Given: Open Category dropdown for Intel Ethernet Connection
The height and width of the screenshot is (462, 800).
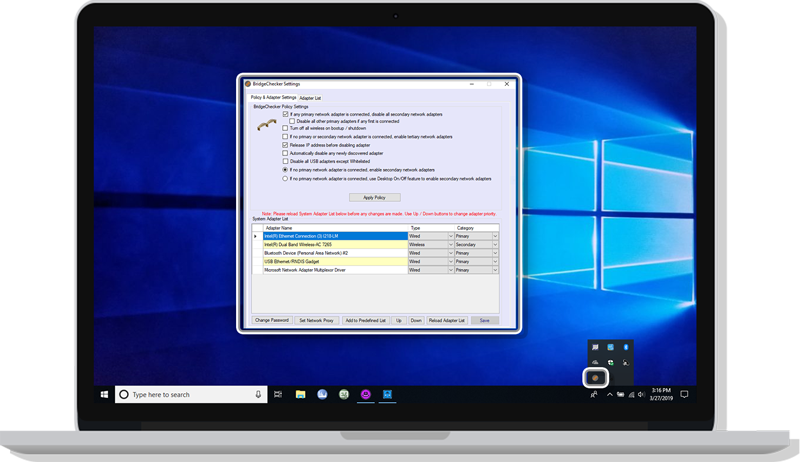Looking at the screenshot, I should [x=495, y=236].
